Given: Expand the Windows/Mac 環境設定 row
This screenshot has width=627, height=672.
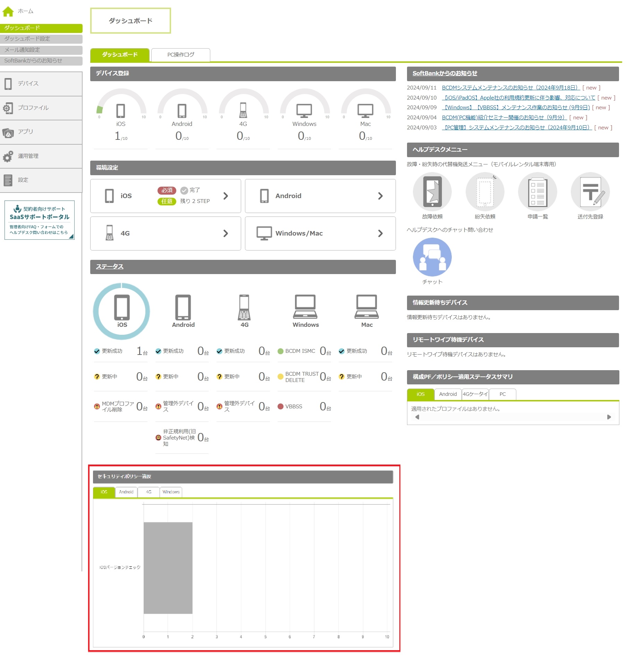Looking at the screenshot, I should (x=320, y=233).
